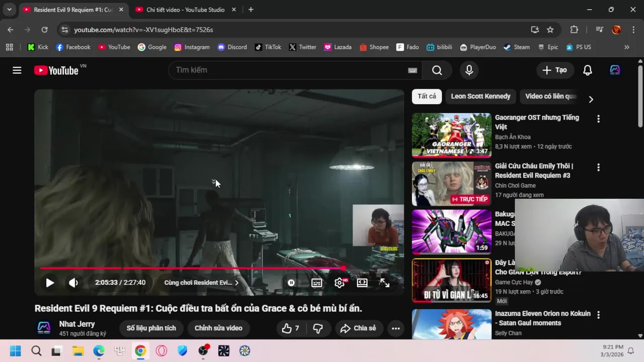Click 'Chia sẻ' share button
This screenshot has height=362, width=644.
tap(359, 328)
